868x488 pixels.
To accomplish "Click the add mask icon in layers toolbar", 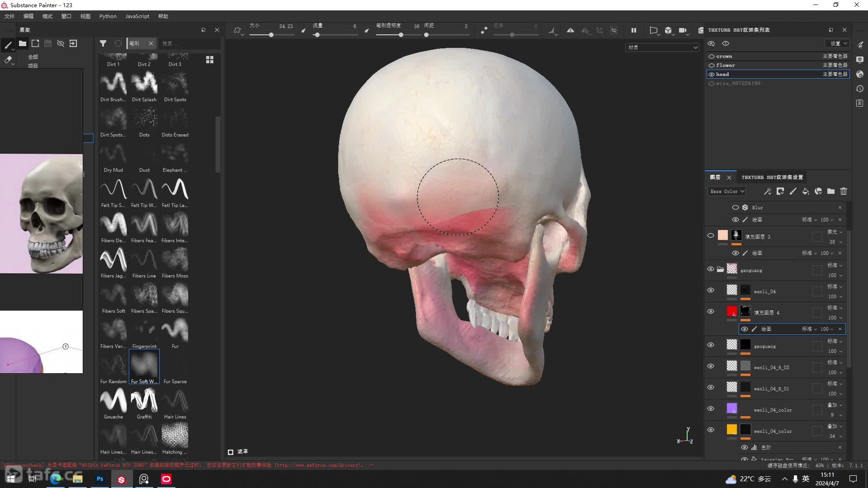I will [x=780, y=191].
